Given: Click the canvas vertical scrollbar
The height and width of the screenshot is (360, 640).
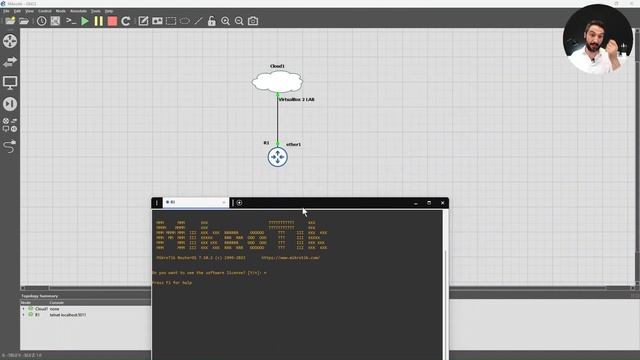Looking at the screenshot, I should coord(637,157).
